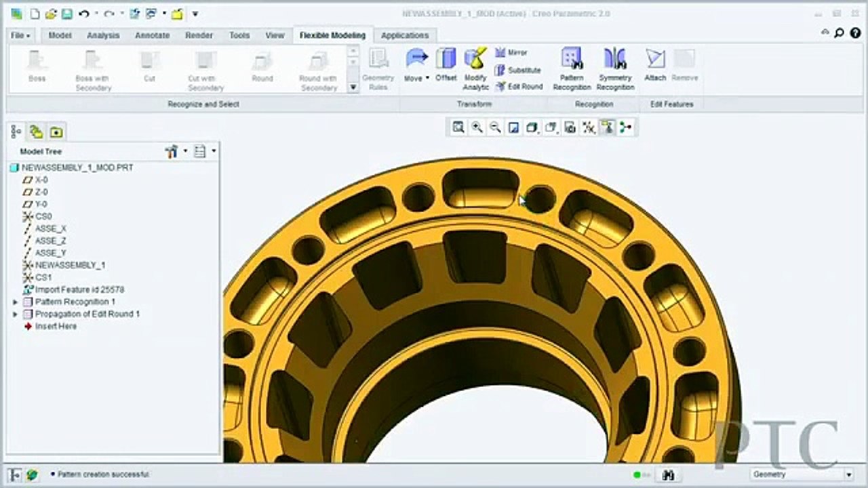Open the File menu
This screenshot has width=868, height=488.
[20, 35]
